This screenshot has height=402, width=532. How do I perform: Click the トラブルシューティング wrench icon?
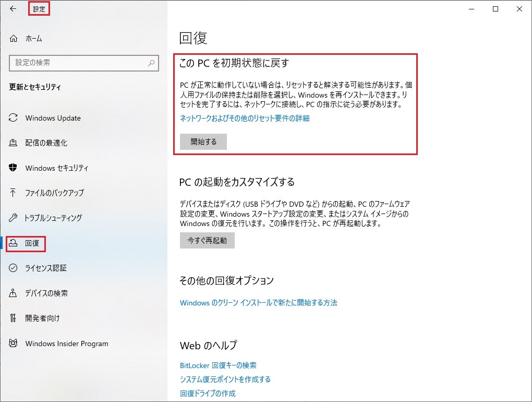(13, 218)
